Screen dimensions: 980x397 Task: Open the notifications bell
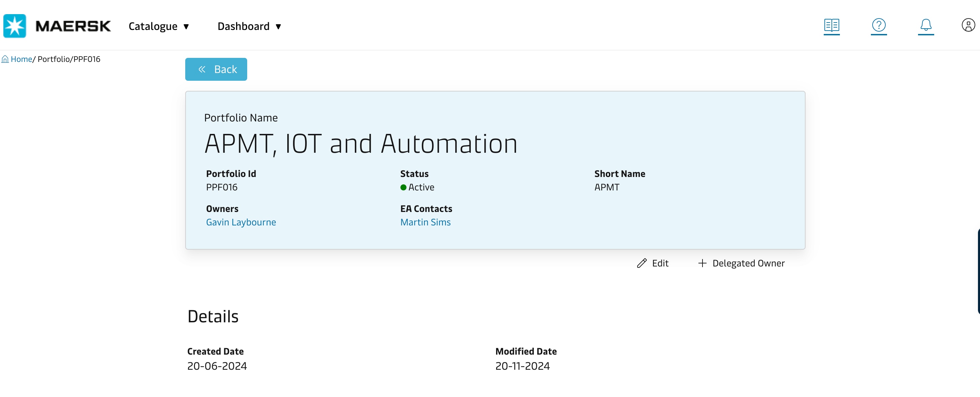coord(926,25)
